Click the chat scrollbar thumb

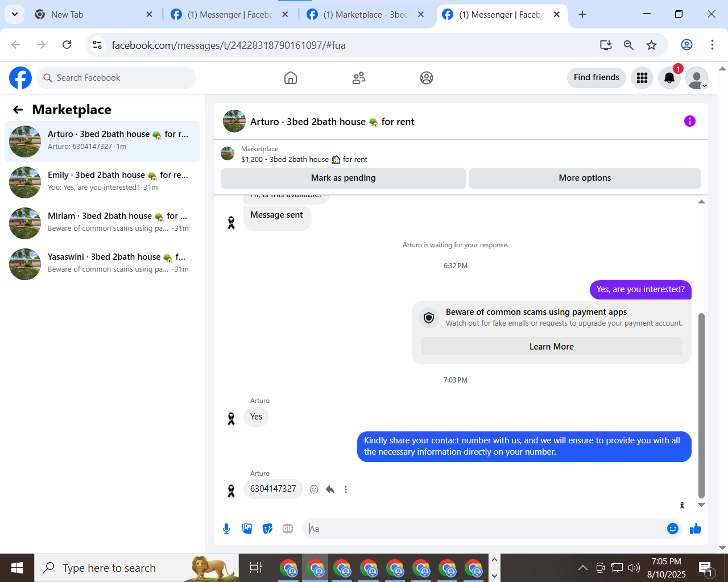(x=701, y=405)
